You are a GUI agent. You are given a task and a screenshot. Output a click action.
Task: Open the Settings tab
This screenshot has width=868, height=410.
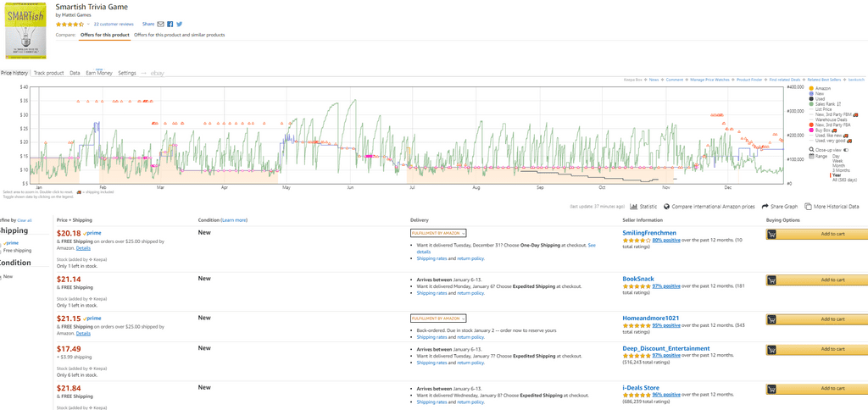127,73
